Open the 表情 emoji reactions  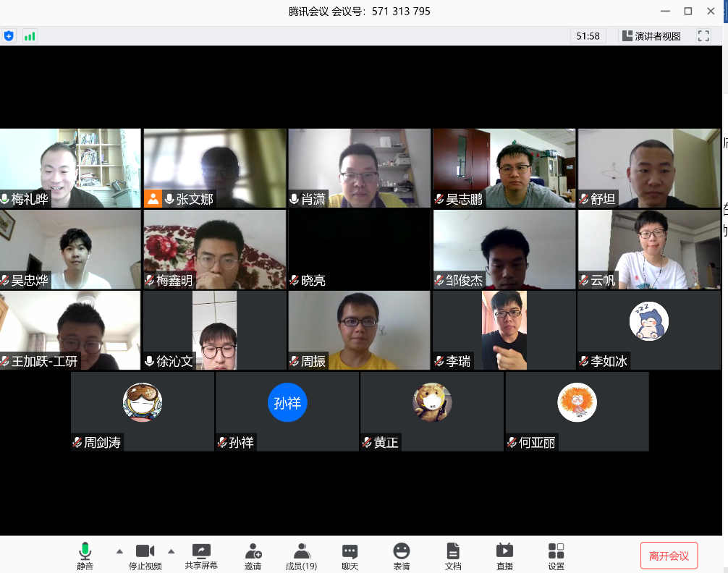401,555
